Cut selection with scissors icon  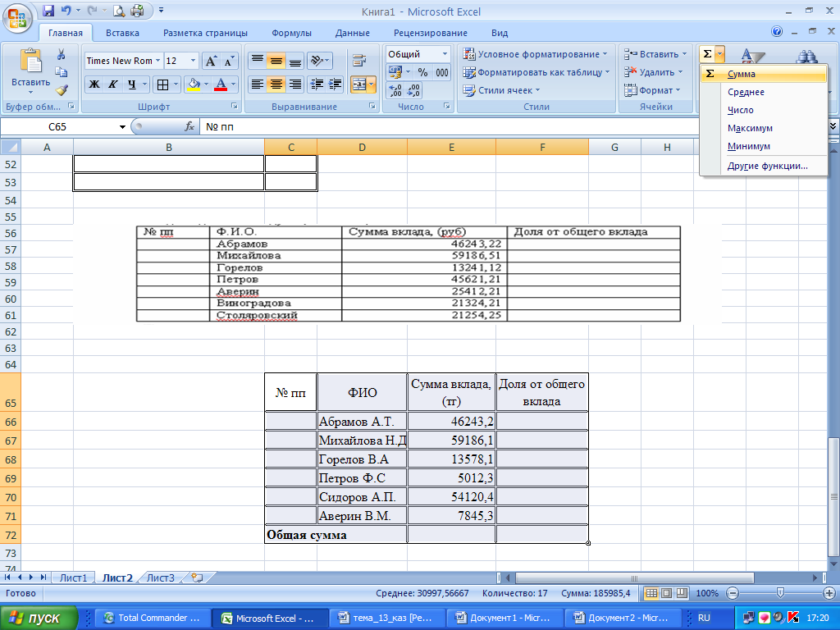pos(61,54)
